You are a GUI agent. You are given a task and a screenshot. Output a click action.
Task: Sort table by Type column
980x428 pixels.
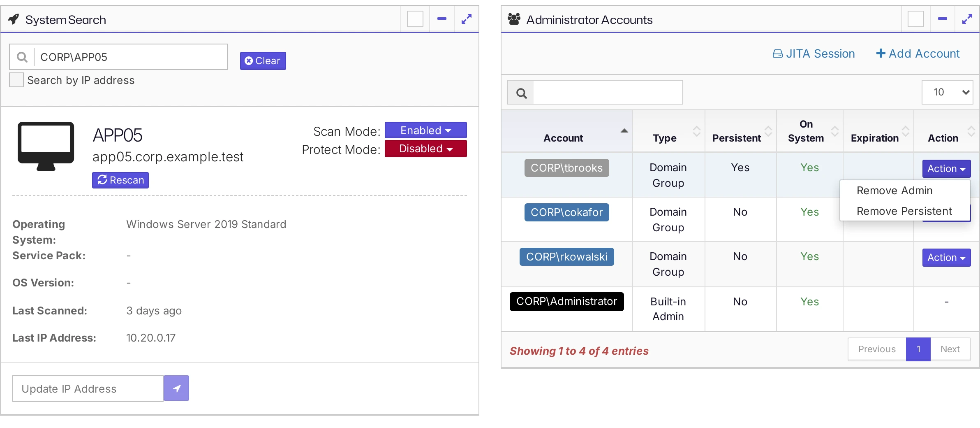pyautogui.click(x=696, y=131)
